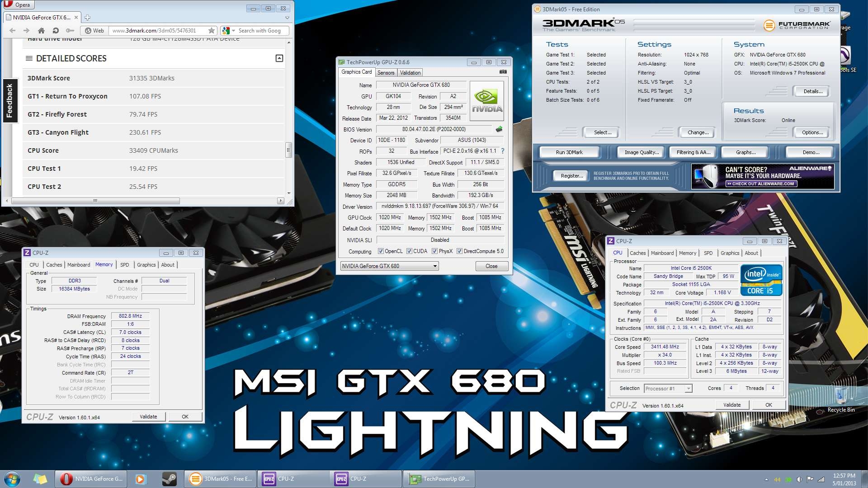Open a new Opera tab with plus icon

[x=88, y=18]
